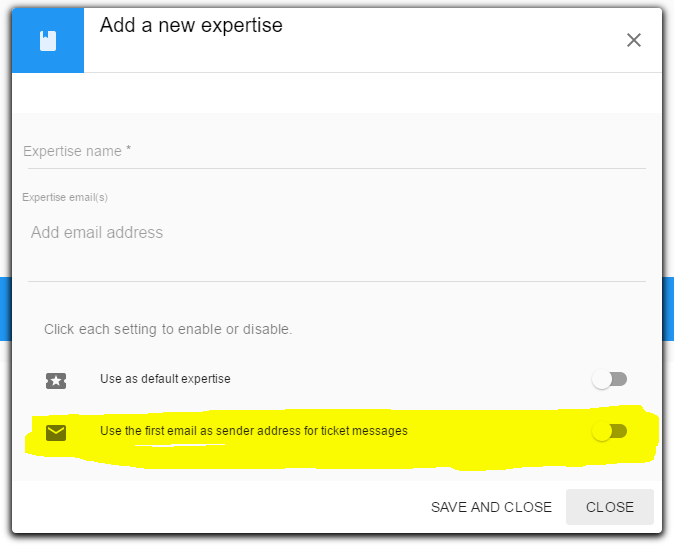The width and height of the screenshot is (674, 545).
Task: Click the blue bookmark icon in dialog header
Action: click(x=48, y=41)
